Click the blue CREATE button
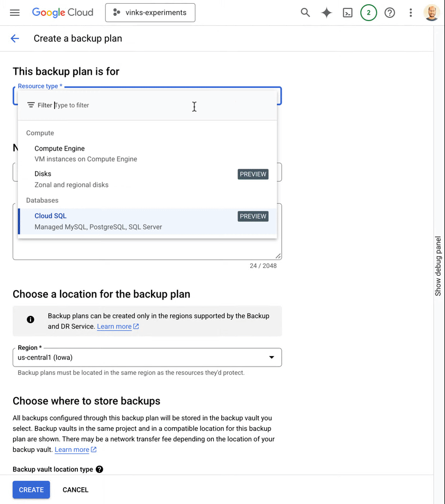Image resolution: width=445 pixels, height=504 pixels. pyautogui.click(x=31, y=490)
